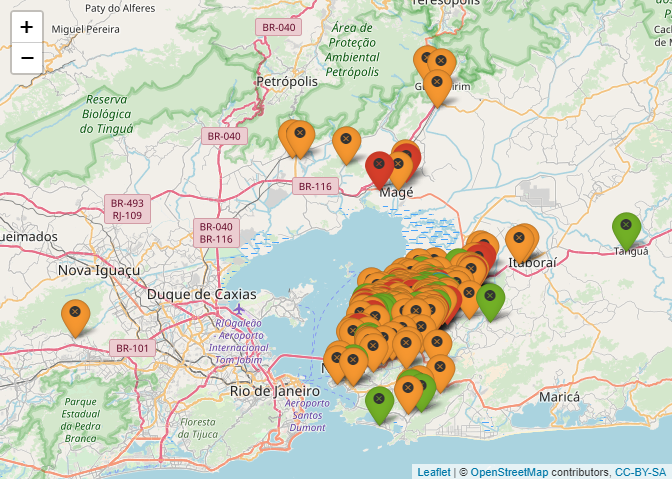Click the Petrópolis city label
672x479 pixels.
(x=287, y=81)
